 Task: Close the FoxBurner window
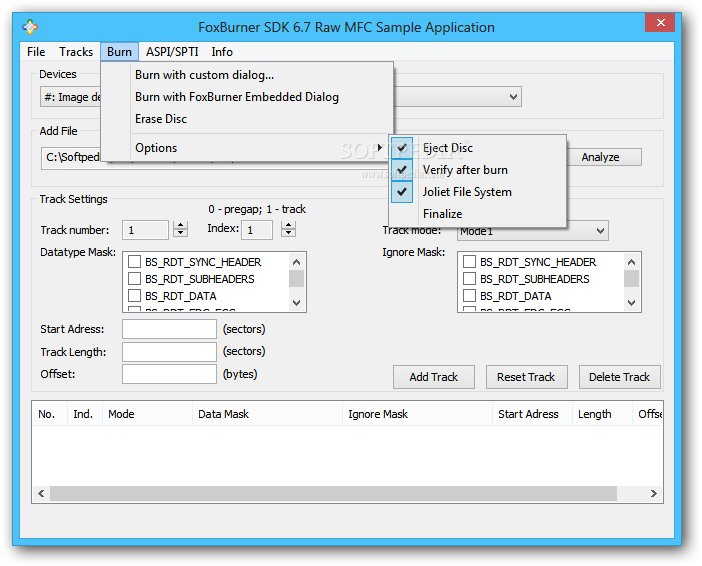pos(660,22)
